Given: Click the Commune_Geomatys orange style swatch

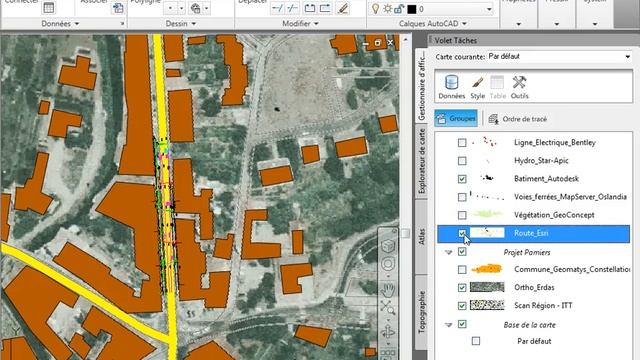Looking at the screenshot, I should click(487, 269).
